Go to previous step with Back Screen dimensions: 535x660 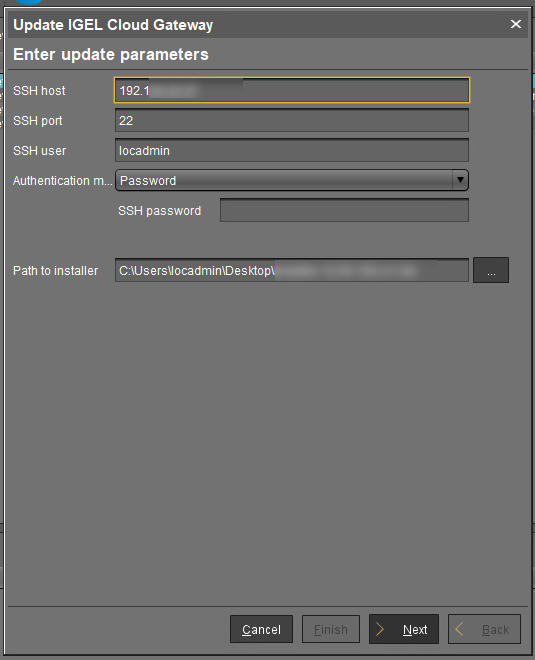484,629
